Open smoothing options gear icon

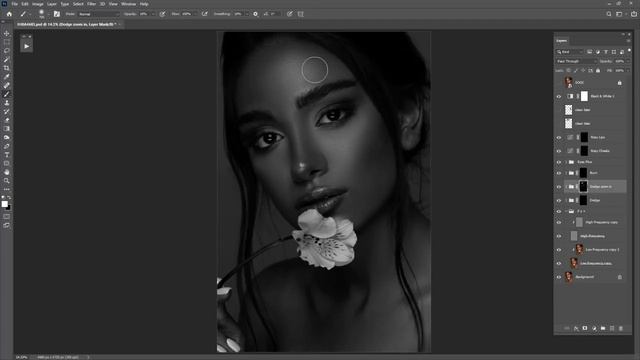pyautogui.click(x=256, y=14)
